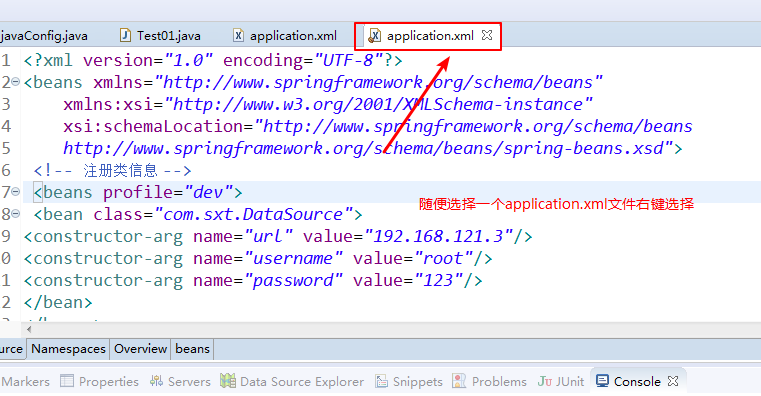Click the XML icon on inactive application.xml tab
761x396 pixels.
click(238, 35)
